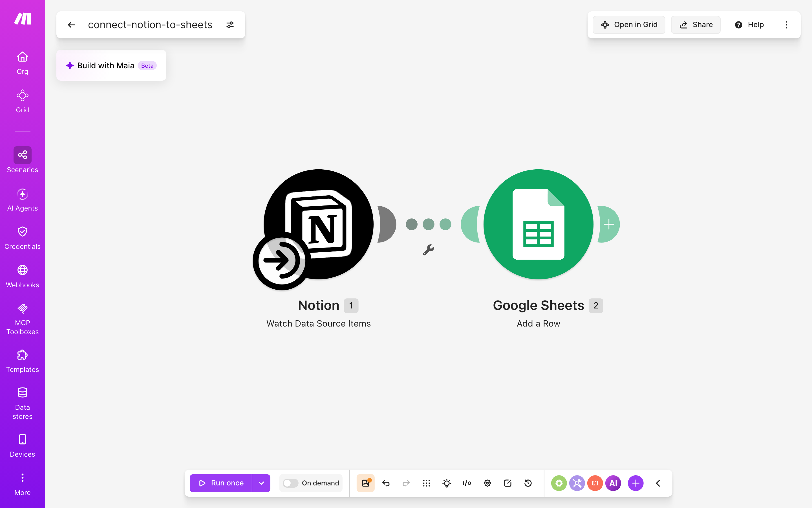This screenshot has width=812, height=508.
Task: Open scenario inputs and outputs
Action: coord(467,483)
